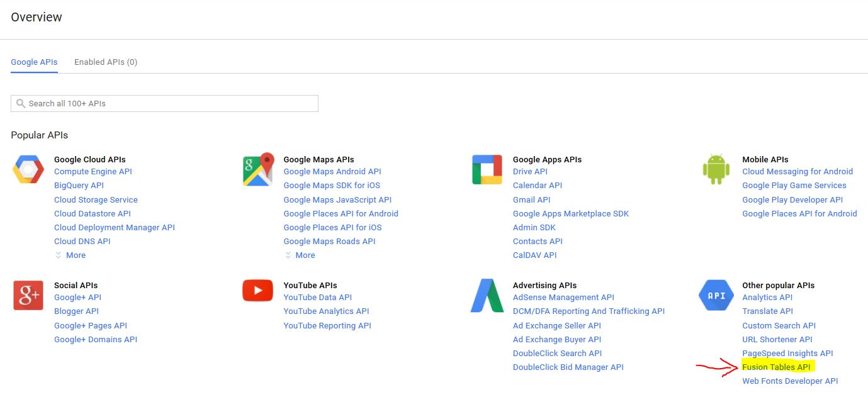The image size is (868, 397).
Task: Open Google Maps JavaScript API link
Action: tap(337, 200)
